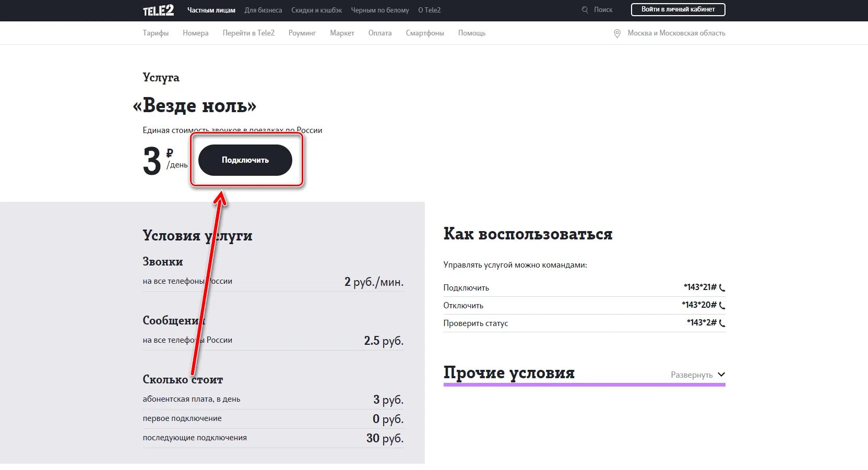
Task: Click the location pin icon
Action: click(x=617, y=33)
